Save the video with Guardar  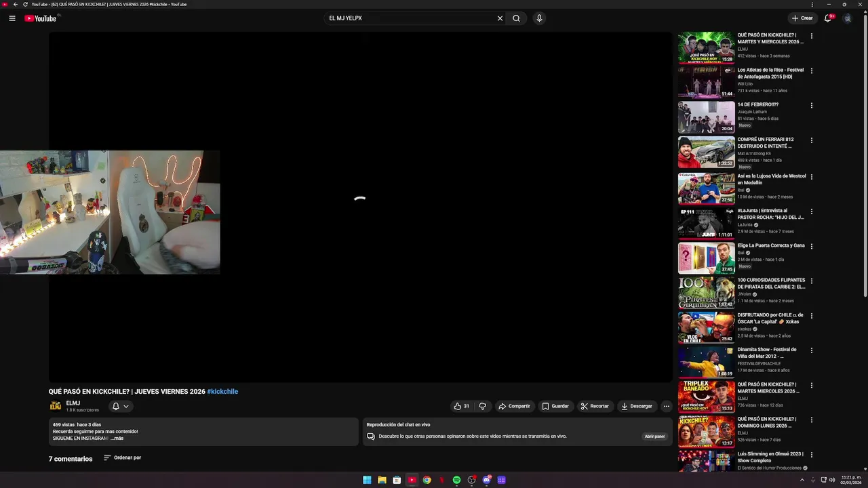[555, 406]
